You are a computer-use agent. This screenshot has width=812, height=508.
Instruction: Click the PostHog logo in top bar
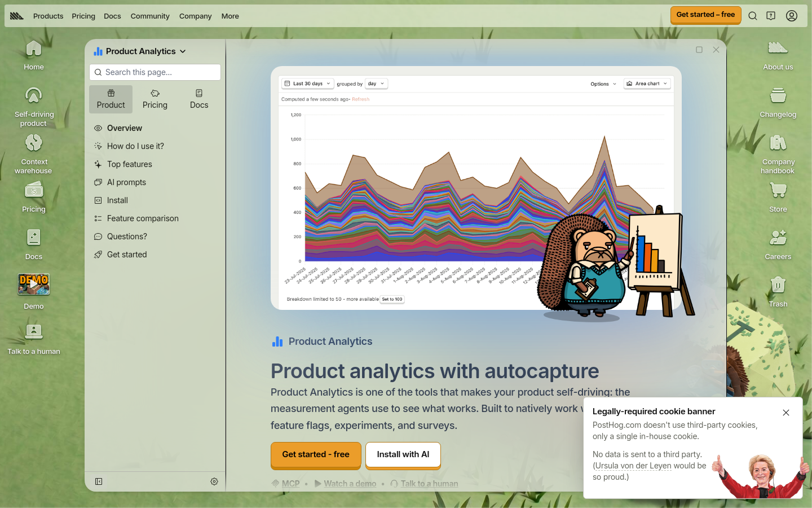point(17,16)
